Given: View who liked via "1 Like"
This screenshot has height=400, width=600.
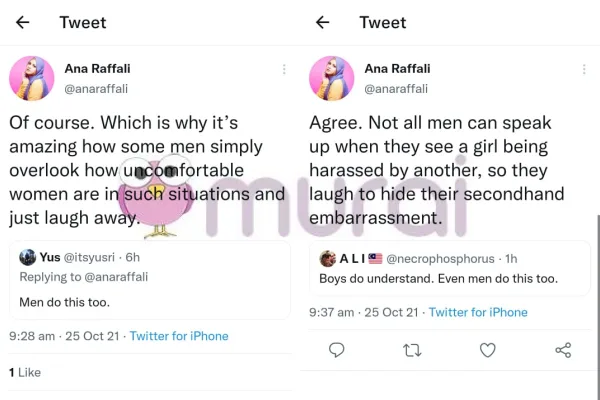Looking at the screenshot, I should click(25, 372).
